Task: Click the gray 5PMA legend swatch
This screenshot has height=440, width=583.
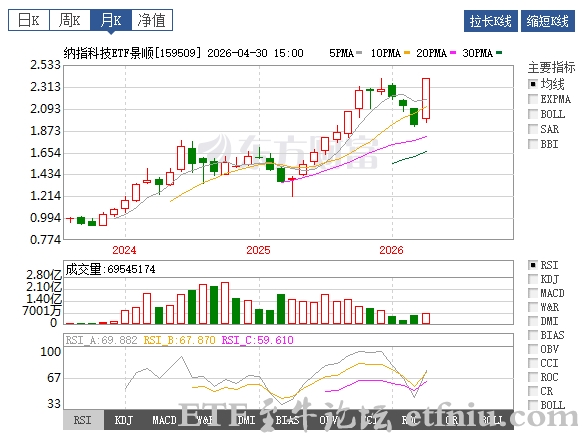Action: pos(359,53)
